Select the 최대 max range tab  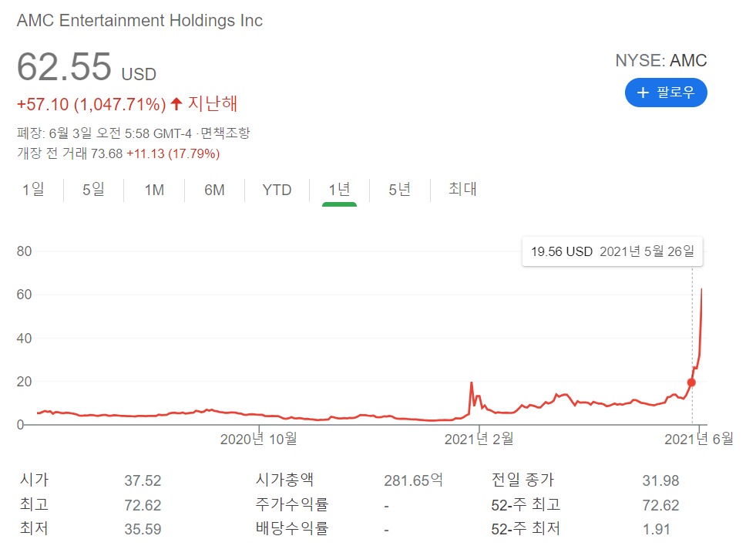462,189
